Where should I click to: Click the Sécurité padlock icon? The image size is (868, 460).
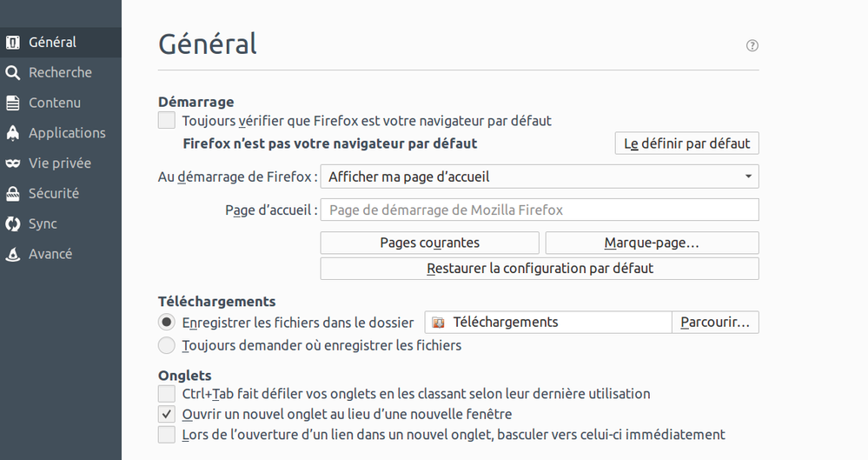click(13, 194)
